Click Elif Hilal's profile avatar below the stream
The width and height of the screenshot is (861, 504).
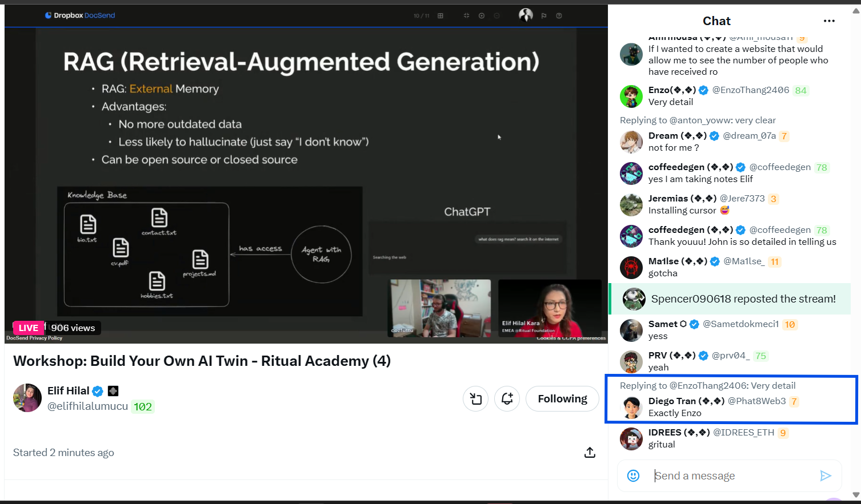pos(27,398)
